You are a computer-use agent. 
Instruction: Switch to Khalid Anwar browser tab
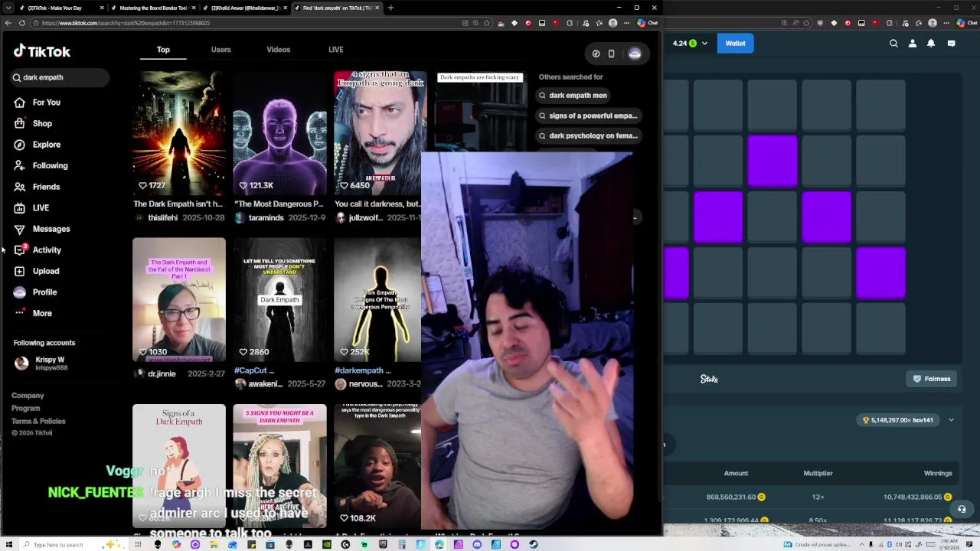tap(245, 8)
